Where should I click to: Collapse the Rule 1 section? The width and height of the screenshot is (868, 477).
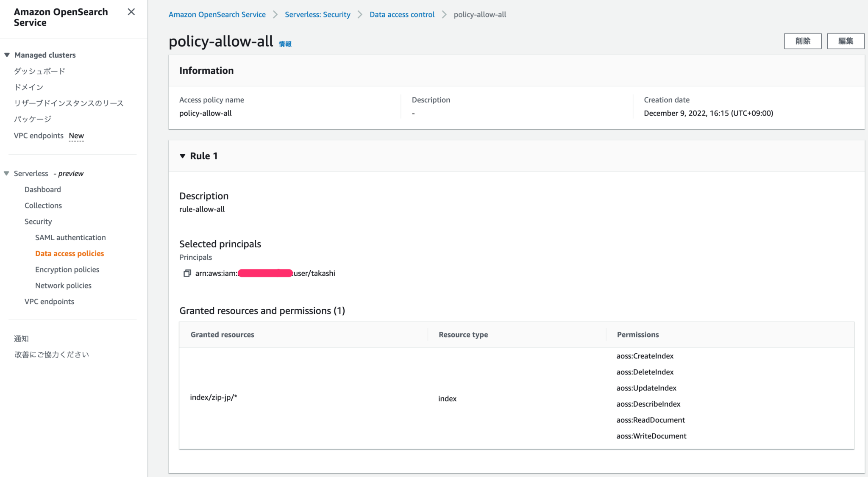click(x=182, y=156)
